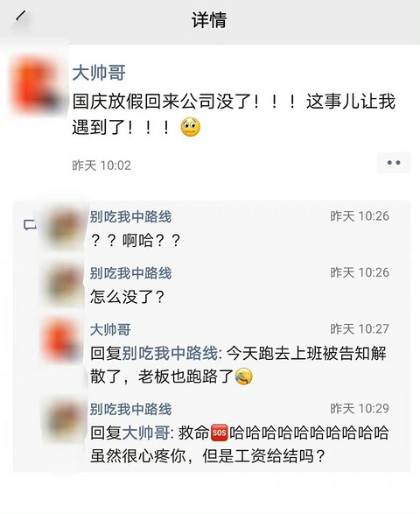The width and height of the screenshot is (420, 514).
Task: Tap mentioned 大帅哥 in last reply
Action: (146, 433)
